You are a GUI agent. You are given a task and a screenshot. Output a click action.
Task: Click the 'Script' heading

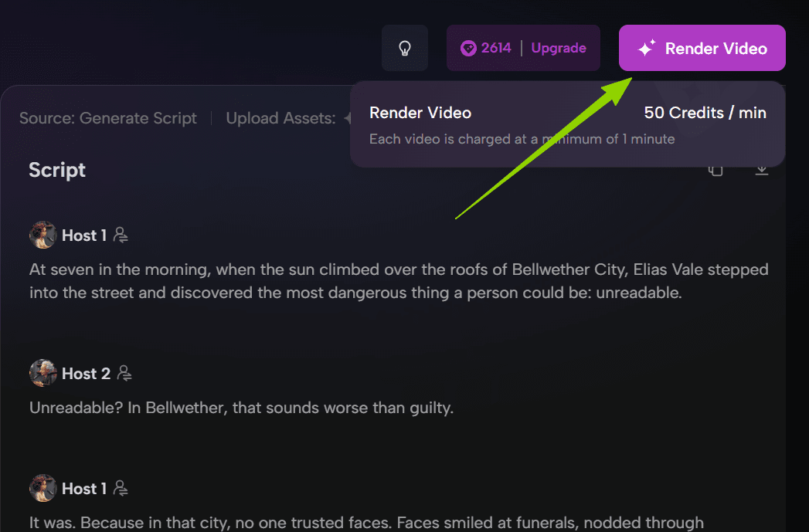pyautogui.click(x=56, y=170)
